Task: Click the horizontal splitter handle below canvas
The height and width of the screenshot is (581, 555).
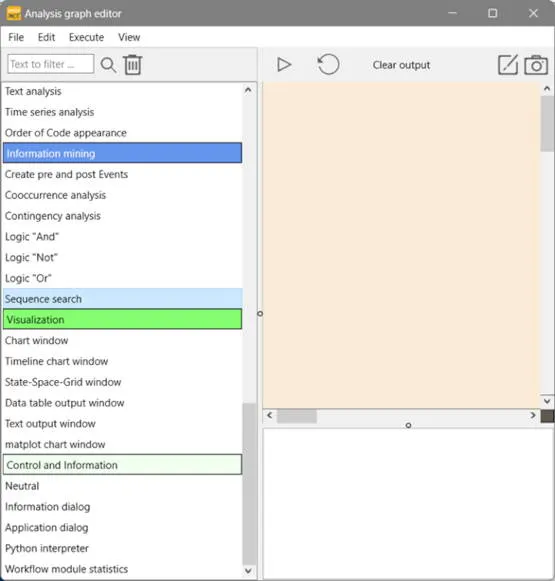Action: pyautogui.click(x=408, y=425)
